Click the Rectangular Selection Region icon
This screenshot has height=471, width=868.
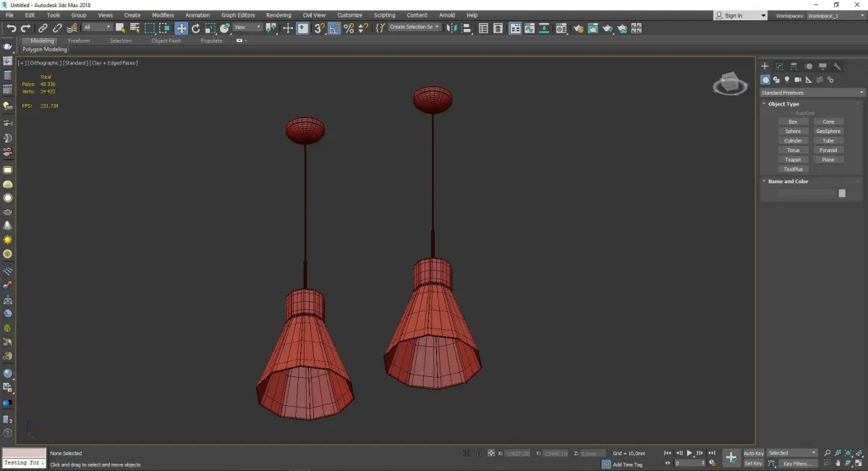point(150,28)
